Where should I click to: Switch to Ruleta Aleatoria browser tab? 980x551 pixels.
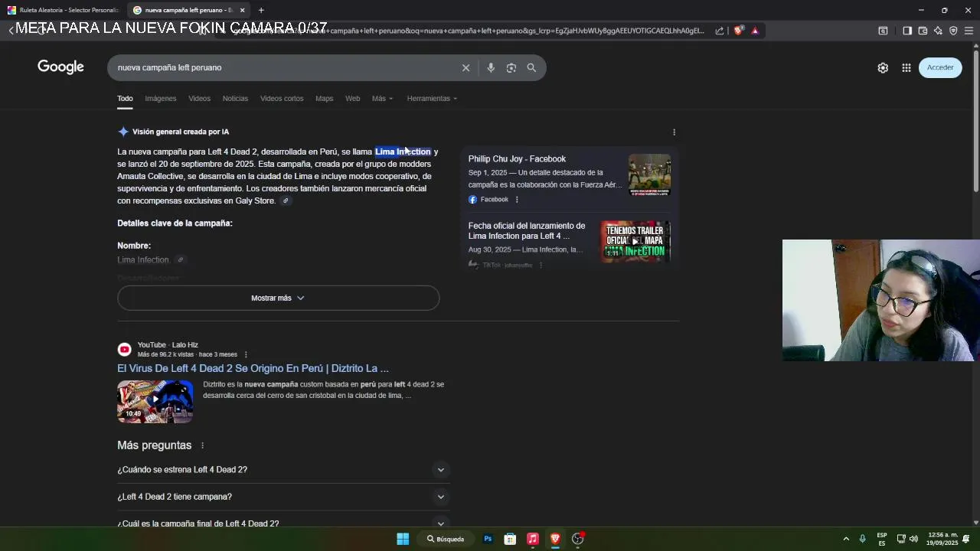coord(63,10)
